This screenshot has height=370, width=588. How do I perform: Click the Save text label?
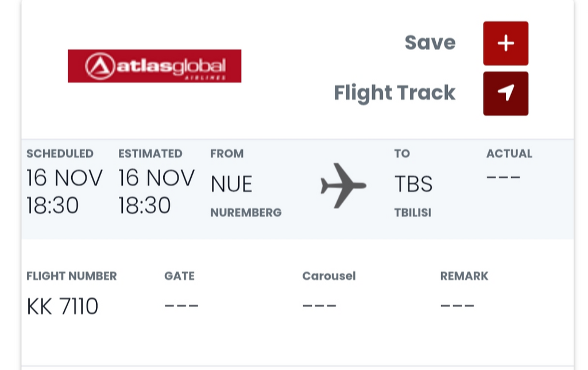430,43
